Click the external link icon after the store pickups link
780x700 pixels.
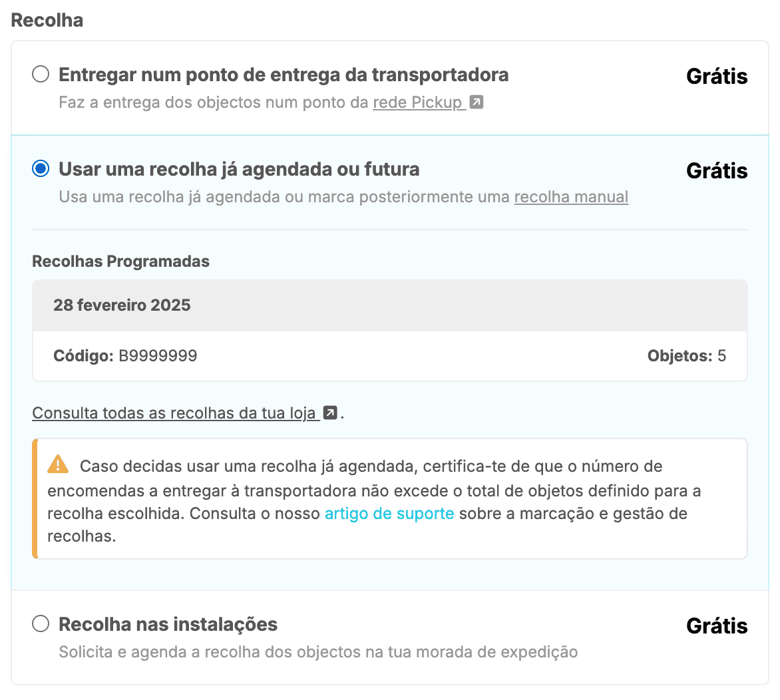pyautogui.click(x=330, y=413)
